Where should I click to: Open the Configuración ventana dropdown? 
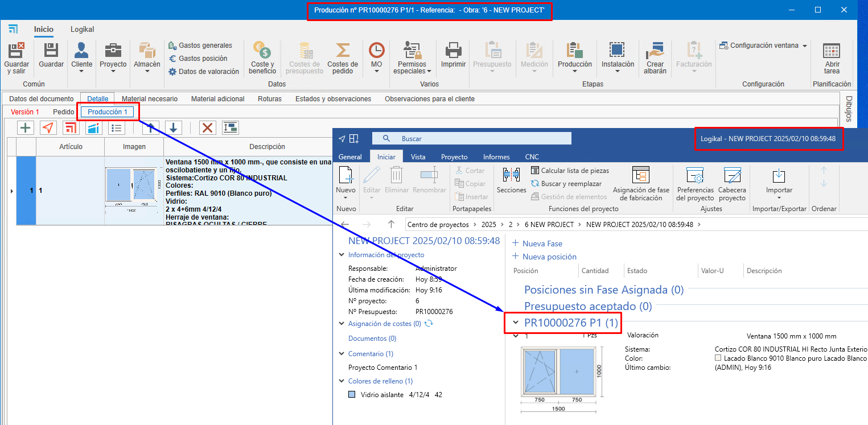coord(805,46)
